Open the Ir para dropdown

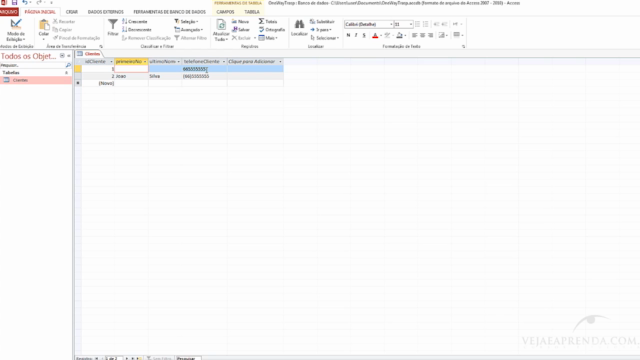(321, 29)
